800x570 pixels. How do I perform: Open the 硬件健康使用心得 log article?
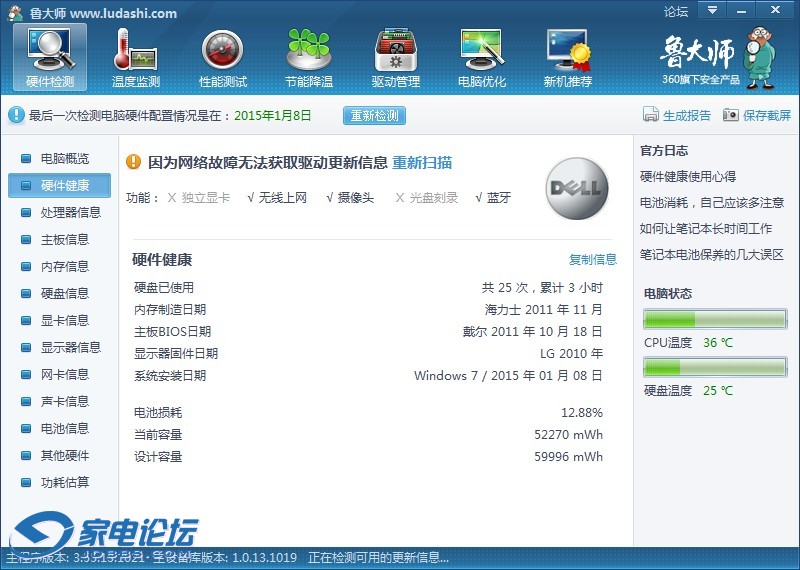click(688, 177)
